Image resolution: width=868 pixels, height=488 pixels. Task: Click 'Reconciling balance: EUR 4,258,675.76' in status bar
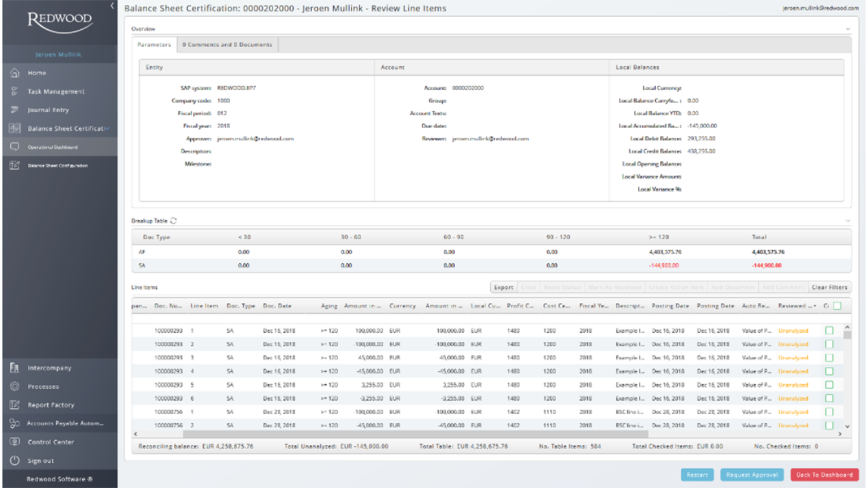click(x=196, y=447)
